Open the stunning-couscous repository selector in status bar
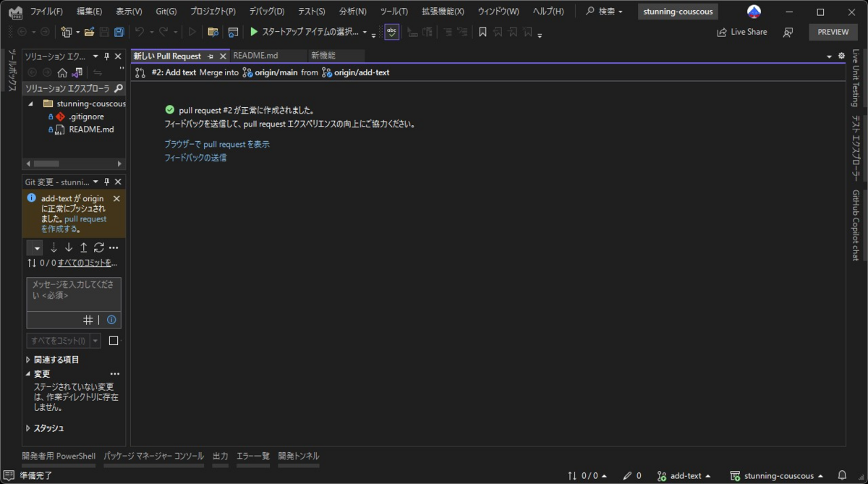The height and width of the screenshot is (484, 868). click(777, 476)
